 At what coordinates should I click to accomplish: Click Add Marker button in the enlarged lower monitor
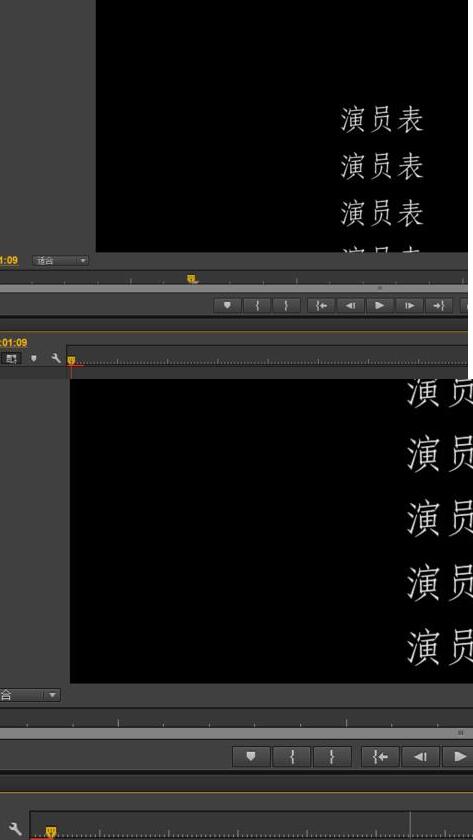[251, 756]
